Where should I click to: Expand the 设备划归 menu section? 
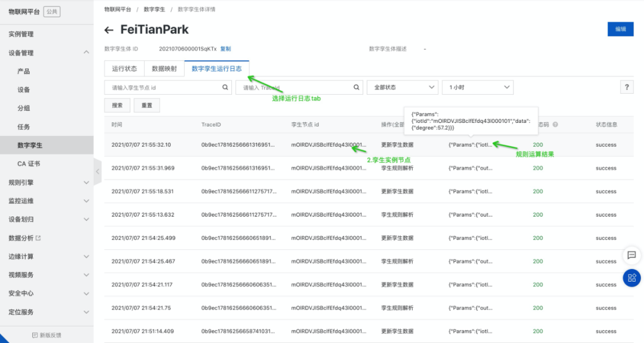[86, 220]
